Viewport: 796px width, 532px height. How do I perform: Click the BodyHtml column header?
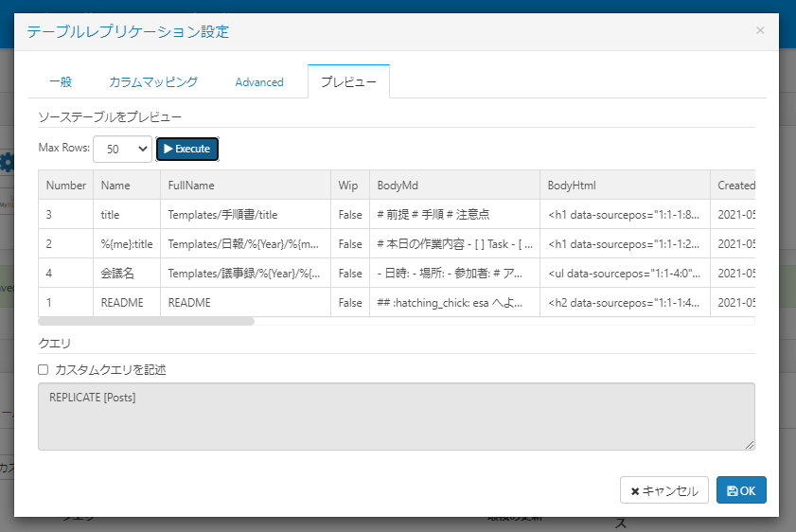[x=572, y=186]
